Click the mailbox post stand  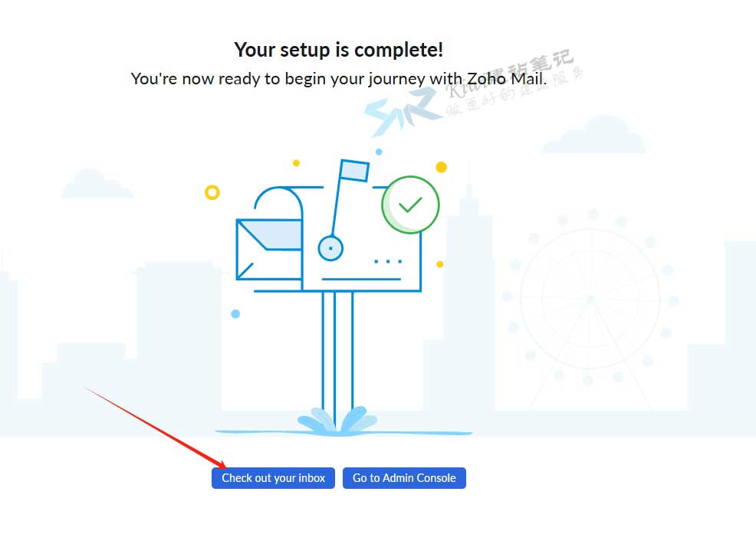click(x=337, y=352)
